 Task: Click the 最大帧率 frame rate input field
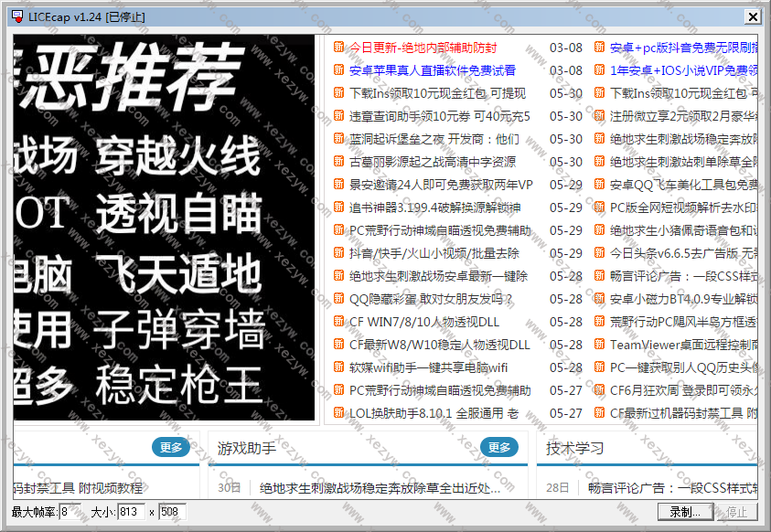pyautogui.click(x=70, y=512)
